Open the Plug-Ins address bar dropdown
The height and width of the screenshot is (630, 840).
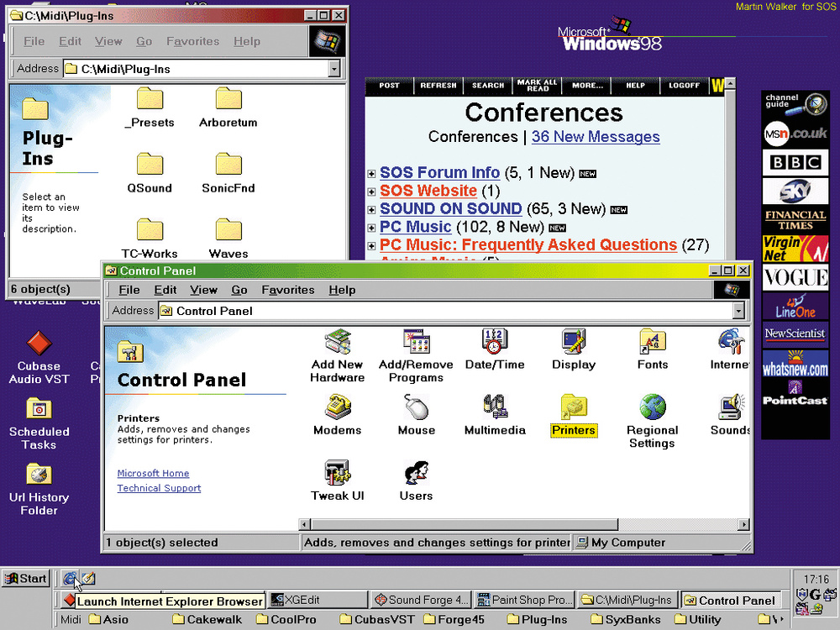pyautogui.click(x=334, y=70)
